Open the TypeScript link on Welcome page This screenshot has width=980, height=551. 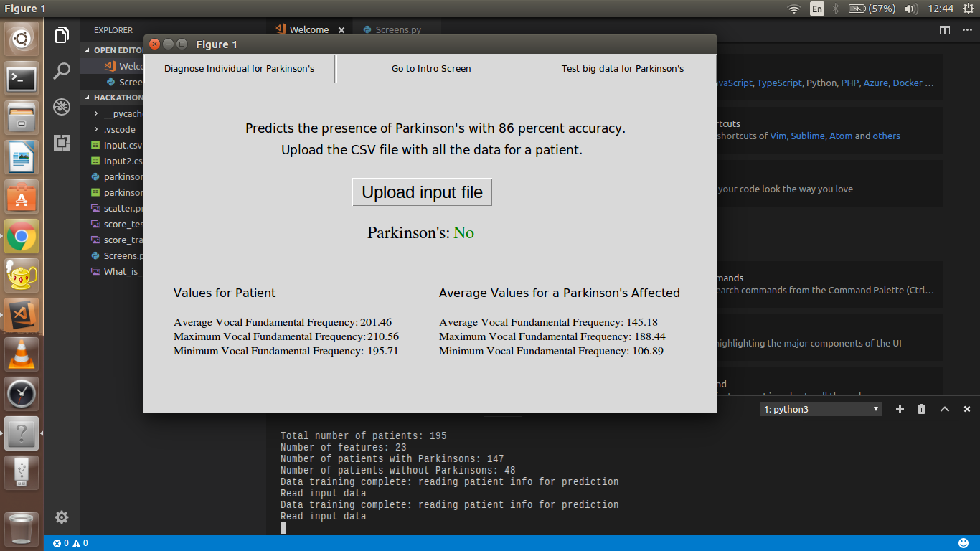tap(779, 83)
